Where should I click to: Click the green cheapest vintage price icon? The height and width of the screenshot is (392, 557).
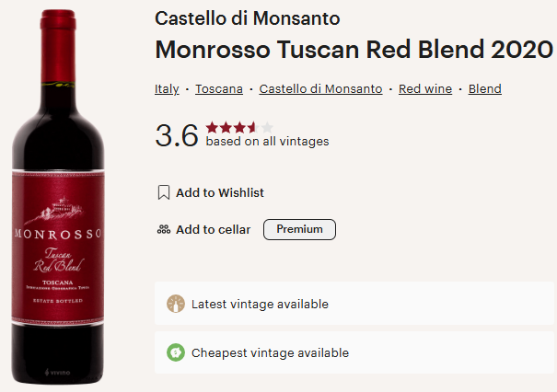point(176,352)
